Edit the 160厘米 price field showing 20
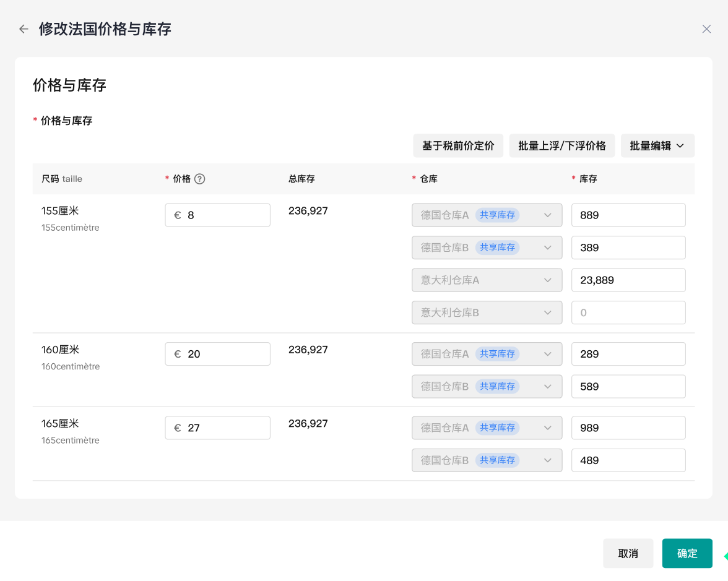The width and height of the screenshot is (728, 581). click(226, 354)
